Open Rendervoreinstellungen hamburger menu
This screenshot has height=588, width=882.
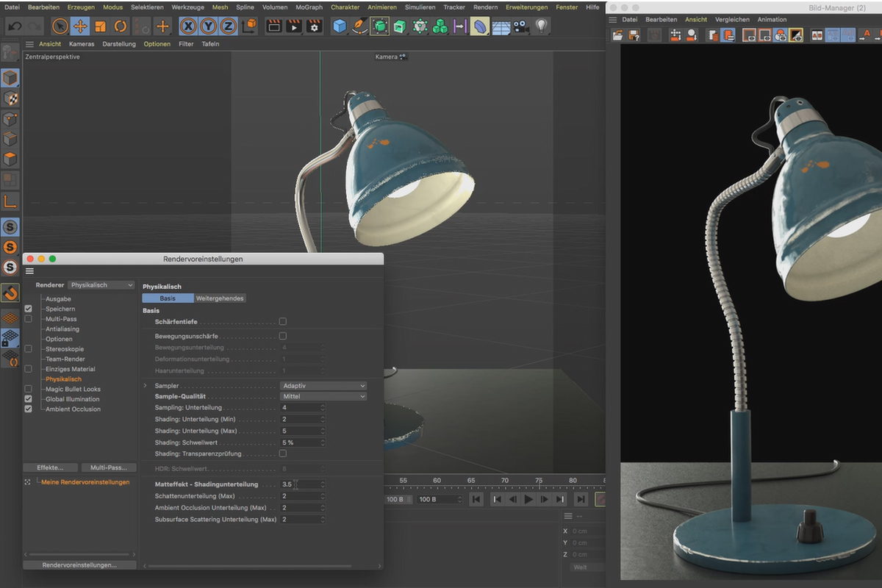pos(29,270)
